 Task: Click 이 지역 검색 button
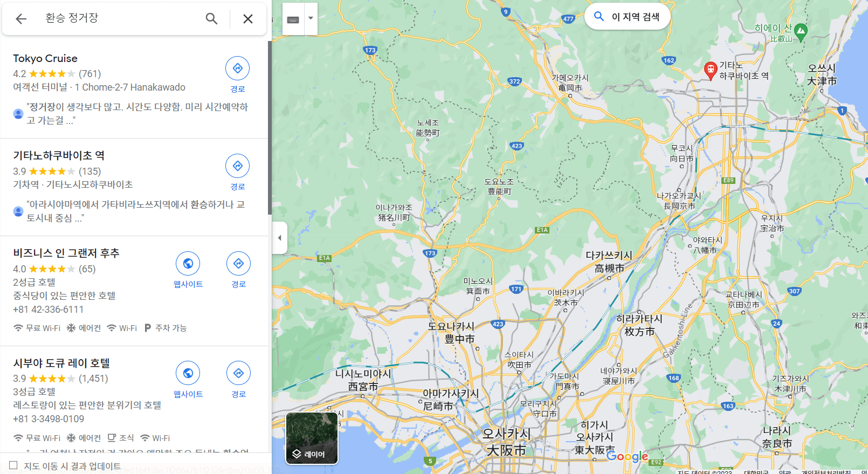point(628,17)
